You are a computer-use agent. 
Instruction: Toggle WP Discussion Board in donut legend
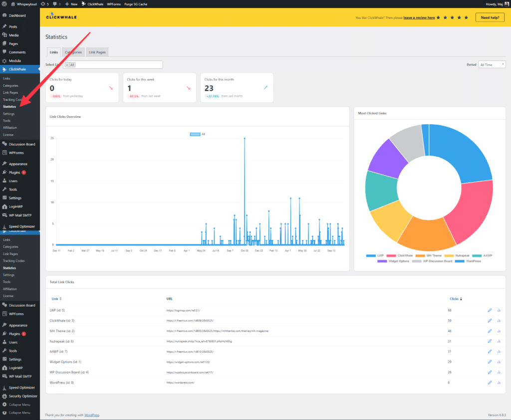point(432,261)
